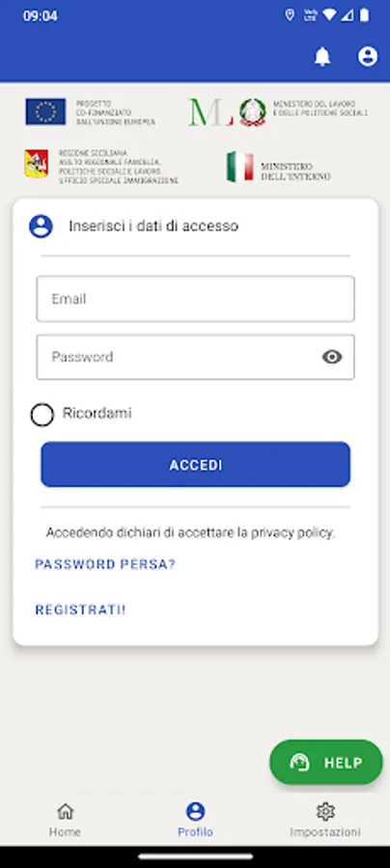Viewport: 390px width, 868px height.
Task: Tap the location icon in status bar
Action: click(290, 14)
